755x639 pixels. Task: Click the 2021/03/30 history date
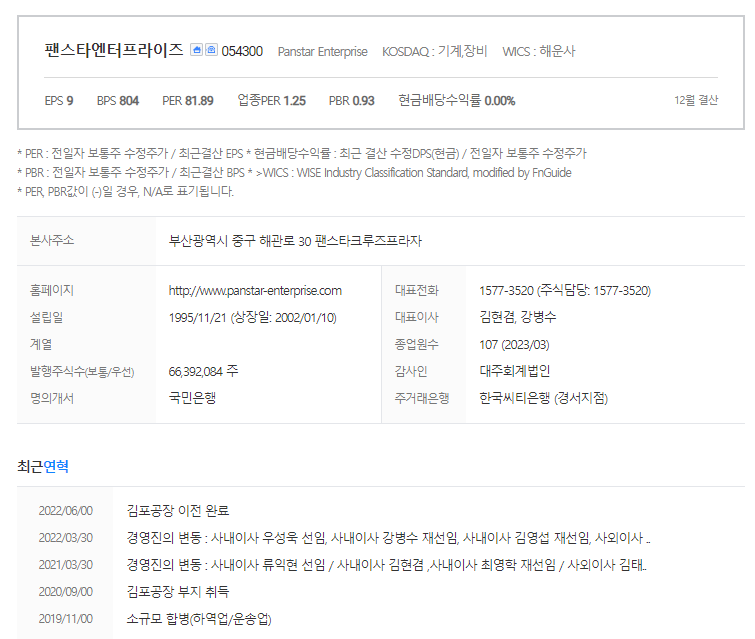pyautogui.click(x=65, y=565)
